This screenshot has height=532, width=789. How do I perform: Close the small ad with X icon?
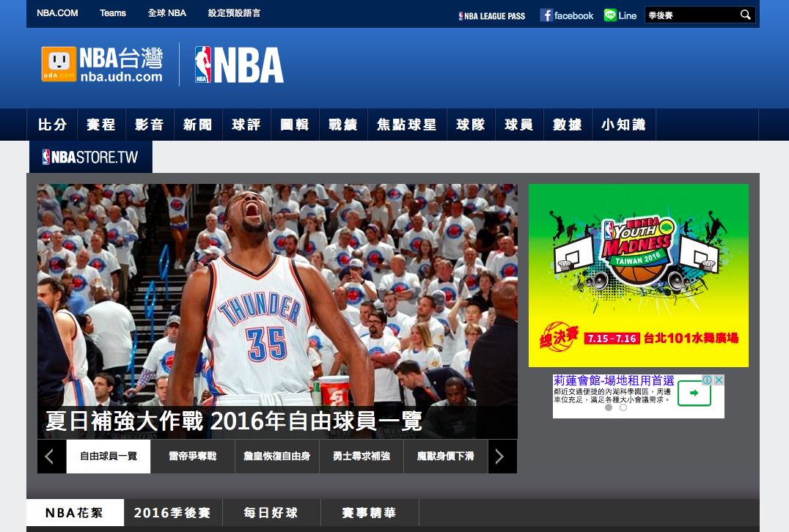719,380
